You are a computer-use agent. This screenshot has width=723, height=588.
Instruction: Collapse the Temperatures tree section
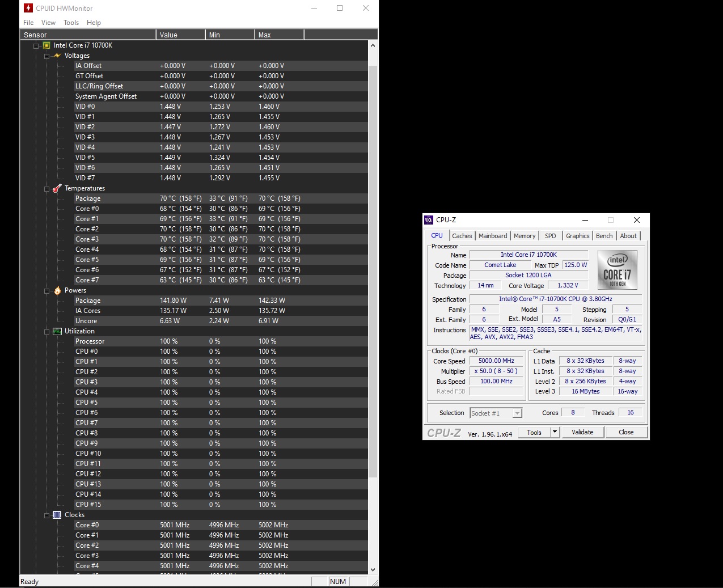coord(47,189)
